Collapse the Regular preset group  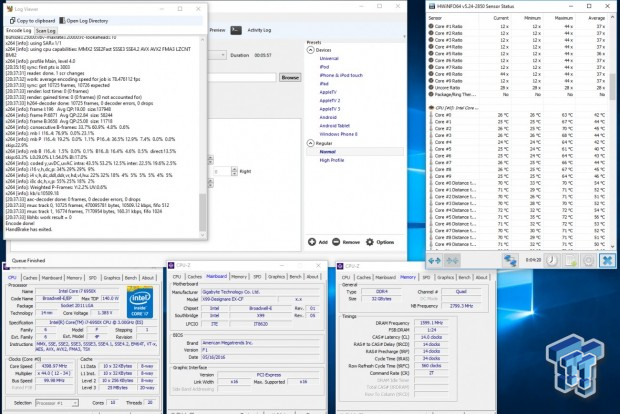click(310, 143)
